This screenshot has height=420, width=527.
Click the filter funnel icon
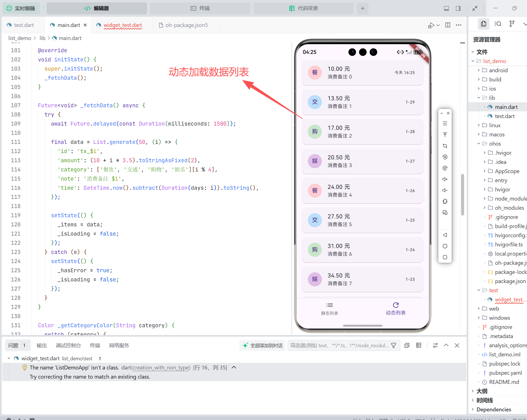click(394, 345)
